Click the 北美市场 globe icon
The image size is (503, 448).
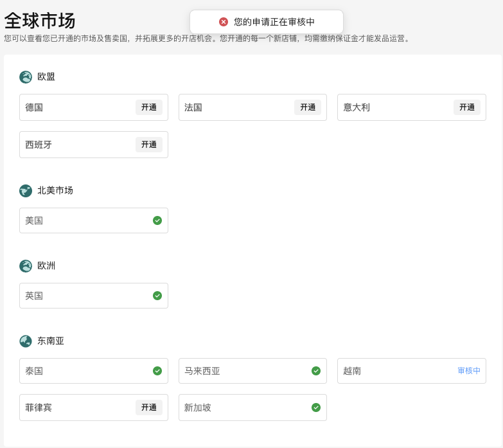point(26,191)
